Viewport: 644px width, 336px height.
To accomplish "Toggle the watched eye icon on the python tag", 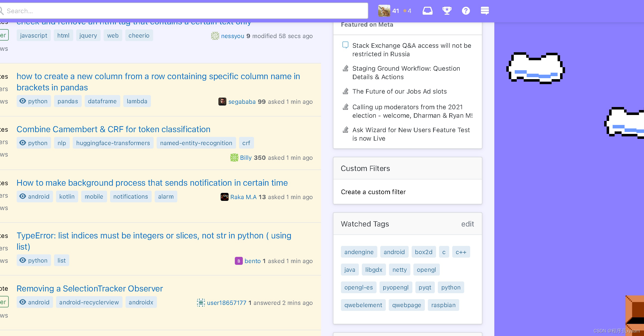I will coord(23,101).
